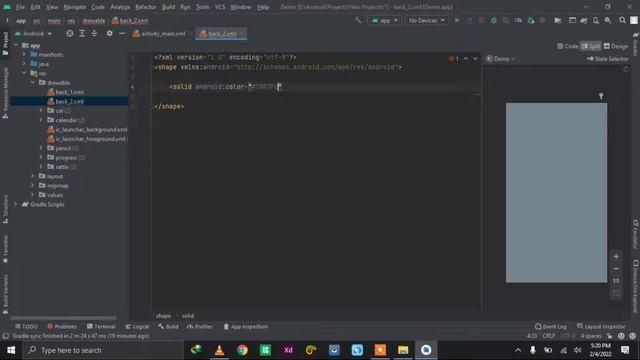Image resolution: width=640 pixels, height=360 pixels.
Task: Open the No Devices dropdown
Action: pyautogui.click(x=426, y=20)
